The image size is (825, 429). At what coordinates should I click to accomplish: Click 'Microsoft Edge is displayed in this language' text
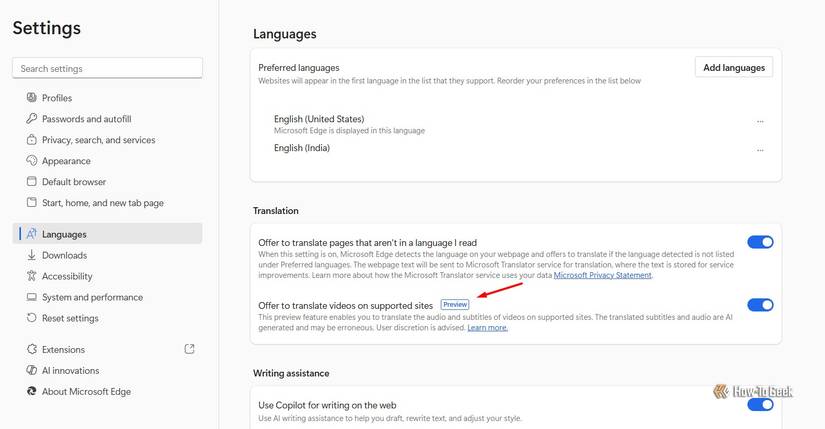pyautogui.click(x=349, y=131)
